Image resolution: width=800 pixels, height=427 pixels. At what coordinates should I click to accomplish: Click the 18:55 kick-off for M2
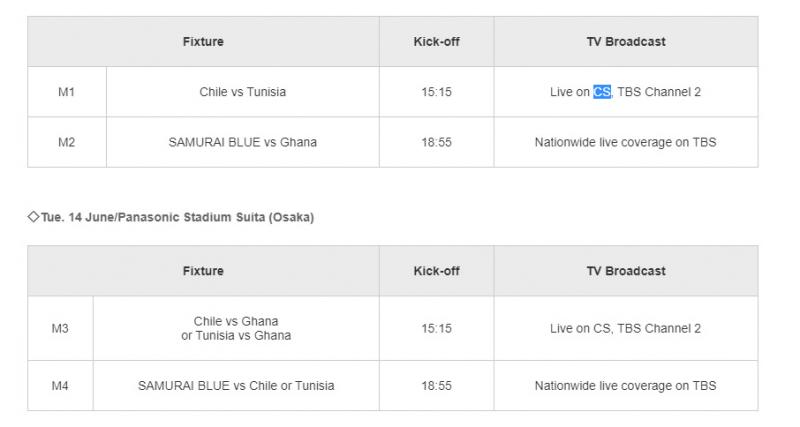pyautogui.click(x=436, y=142)
